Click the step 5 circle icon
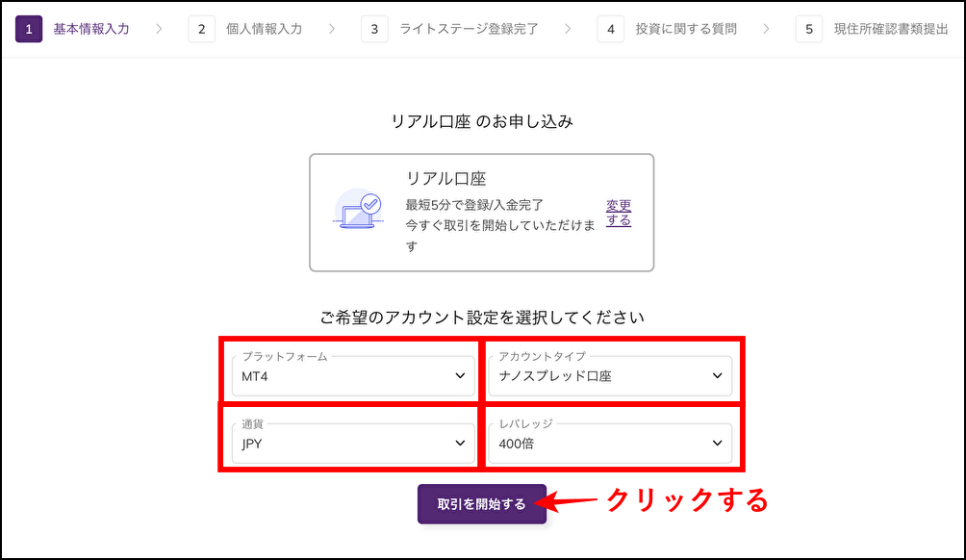966x560 pixels. (x=806, y=29)
